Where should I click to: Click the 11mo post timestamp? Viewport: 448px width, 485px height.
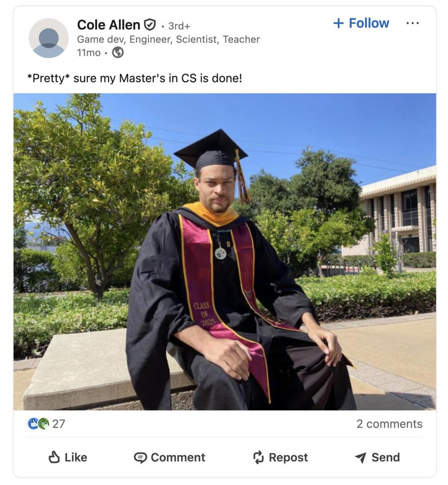pos(89,53)
